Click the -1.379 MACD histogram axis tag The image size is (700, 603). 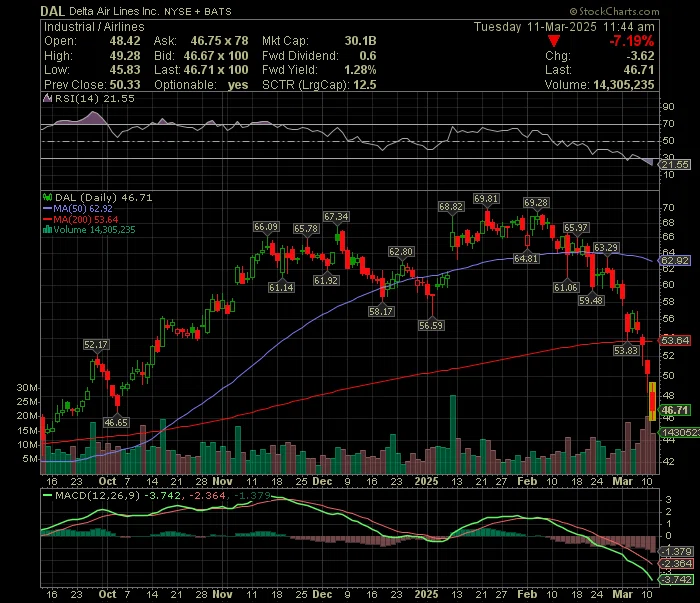click(677, 552)
